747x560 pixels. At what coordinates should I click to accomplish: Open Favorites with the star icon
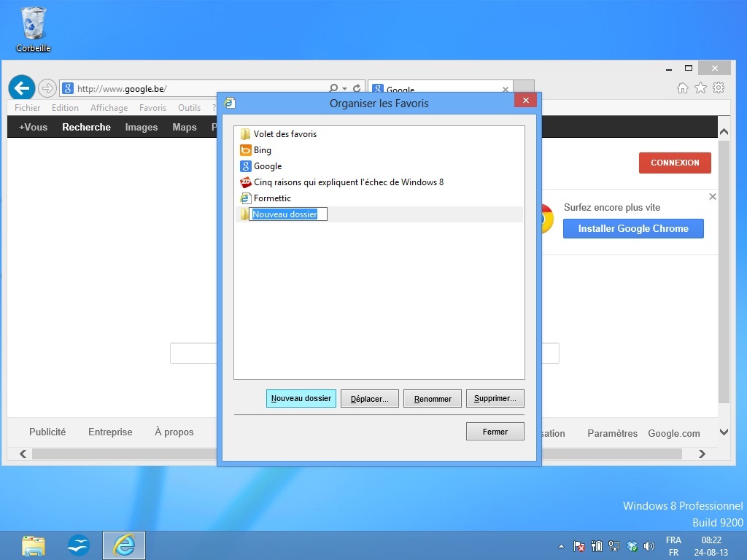click(x=700, y=87)
